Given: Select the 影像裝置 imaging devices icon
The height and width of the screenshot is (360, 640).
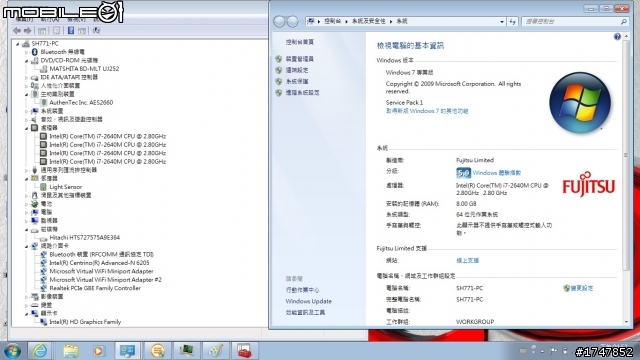Looking at the screenshot, I should tap(35, 297).
